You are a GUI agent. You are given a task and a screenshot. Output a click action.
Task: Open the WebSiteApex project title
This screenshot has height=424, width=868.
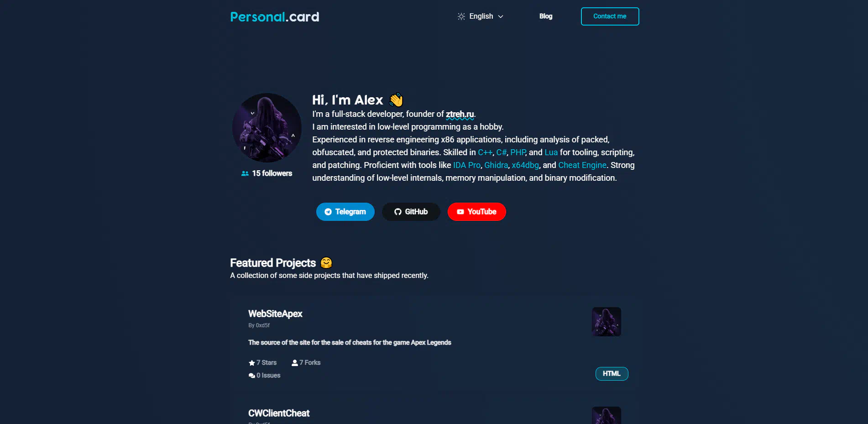275,314
